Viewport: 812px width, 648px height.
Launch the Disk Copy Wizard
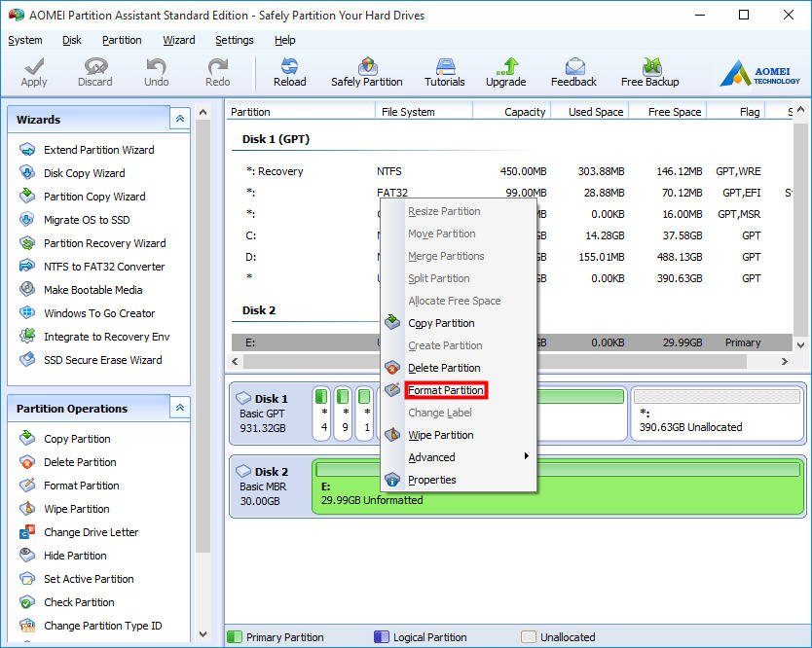click(84, 173)
